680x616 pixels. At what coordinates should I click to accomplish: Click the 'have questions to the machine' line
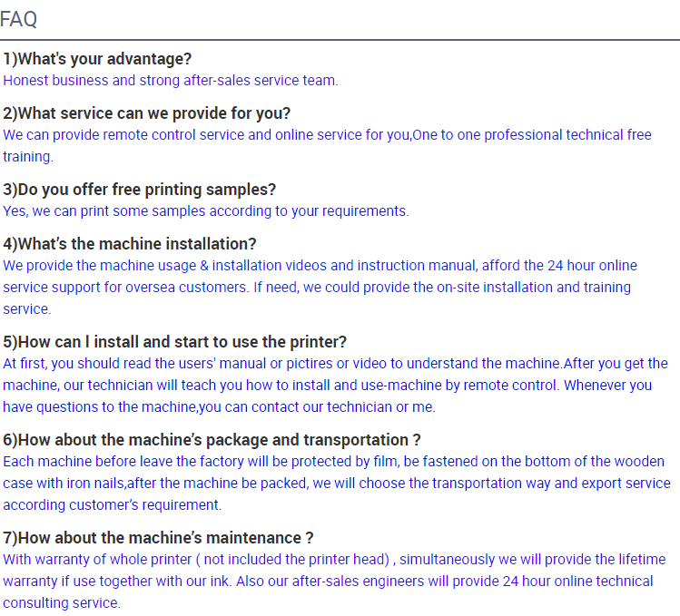[219, 407]
